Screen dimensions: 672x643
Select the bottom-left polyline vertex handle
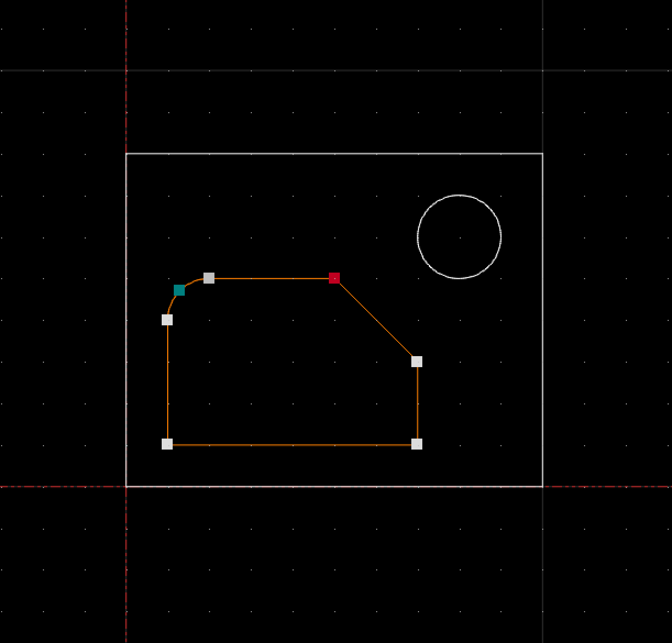(x=167, y=444)
